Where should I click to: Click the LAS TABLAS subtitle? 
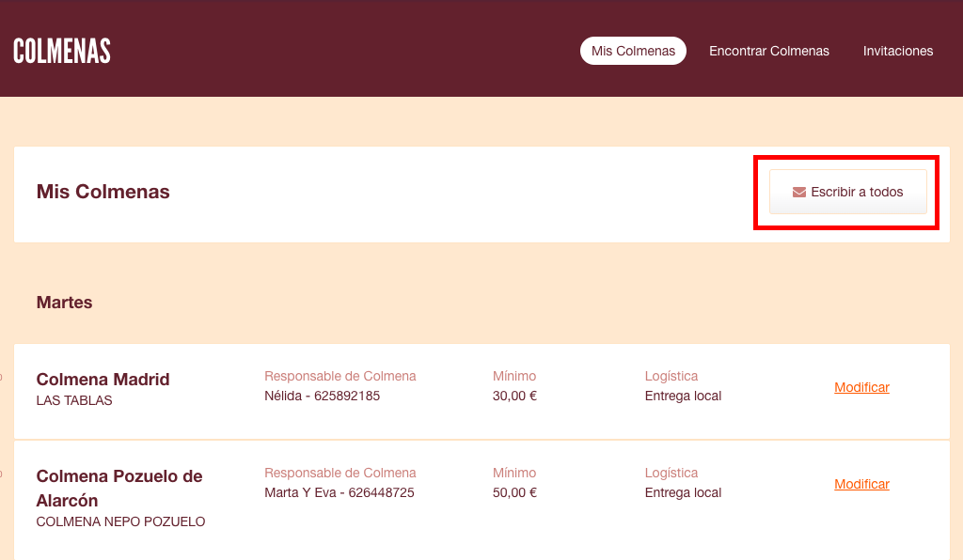tap(73, 400)
